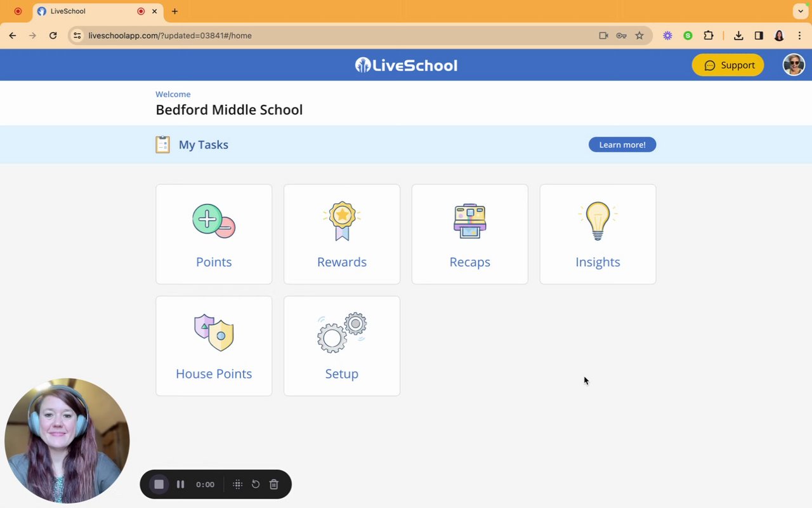The height and width of the screenshot is (508, 812).
Task: Click the Bedford Middle School title
Action: tap(229, 110)
